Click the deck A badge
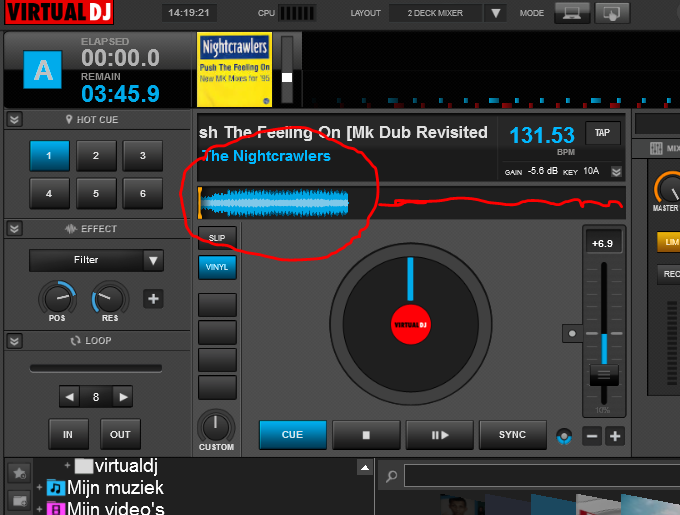680x515 pixels. pyautogui.click(x=42, y=69)
